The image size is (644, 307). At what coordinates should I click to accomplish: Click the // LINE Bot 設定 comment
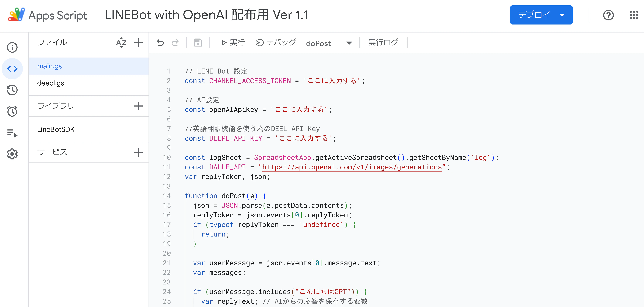(x=216, y=71)
